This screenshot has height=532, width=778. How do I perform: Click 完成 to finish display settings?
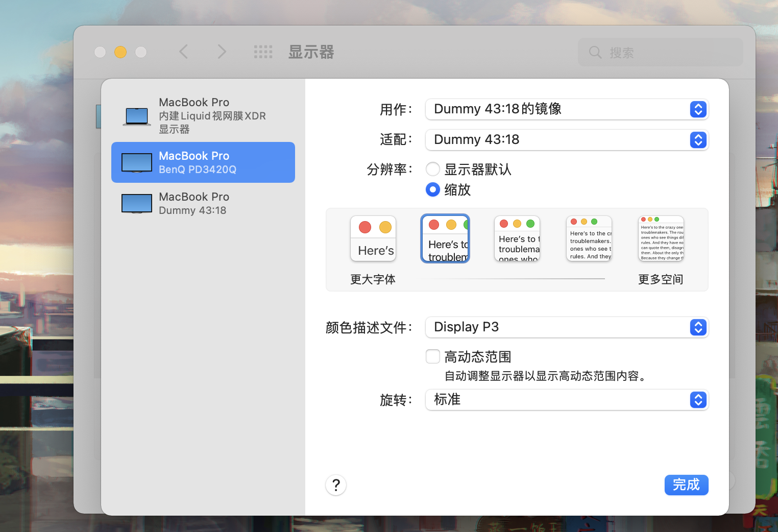(x=686, y=485)
